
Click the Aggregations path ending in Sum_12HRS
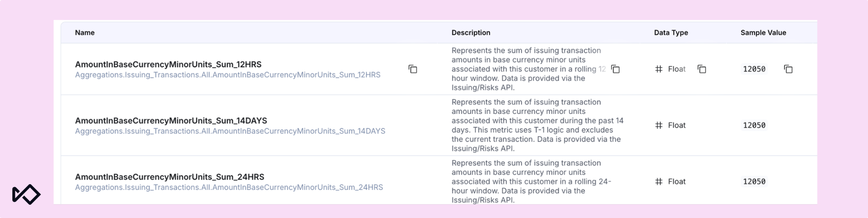pos(227,75)
